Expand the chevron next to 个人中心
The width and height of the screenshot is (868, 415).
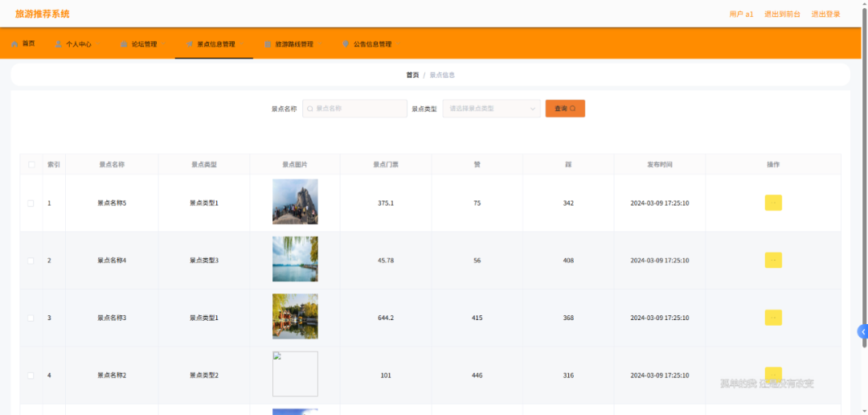pyautogui.click(x=98, y=43)
